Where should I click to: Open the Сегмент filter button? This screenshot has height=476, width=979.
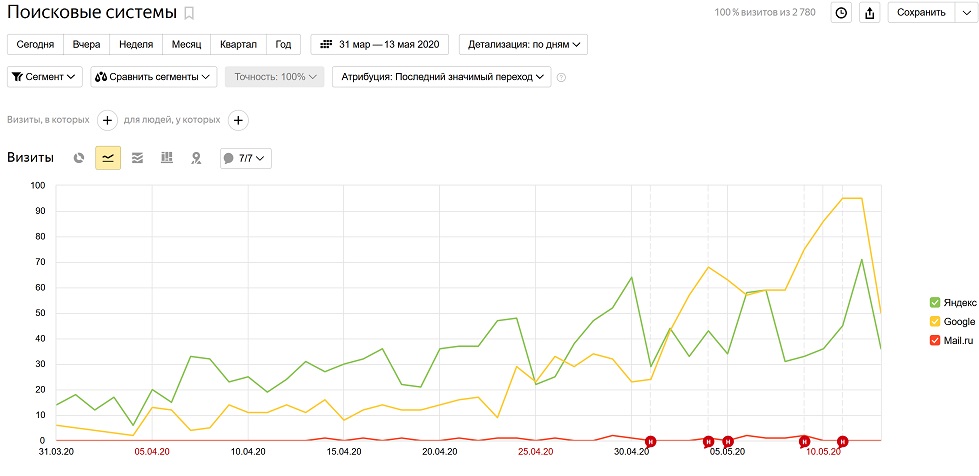click(x=45, y=77)
